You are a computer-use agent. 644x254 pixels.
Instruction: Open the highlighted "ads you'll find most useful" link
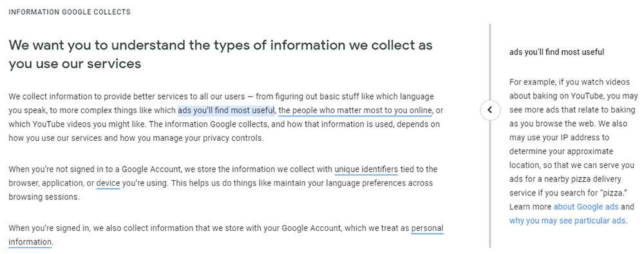click(226, 111)
